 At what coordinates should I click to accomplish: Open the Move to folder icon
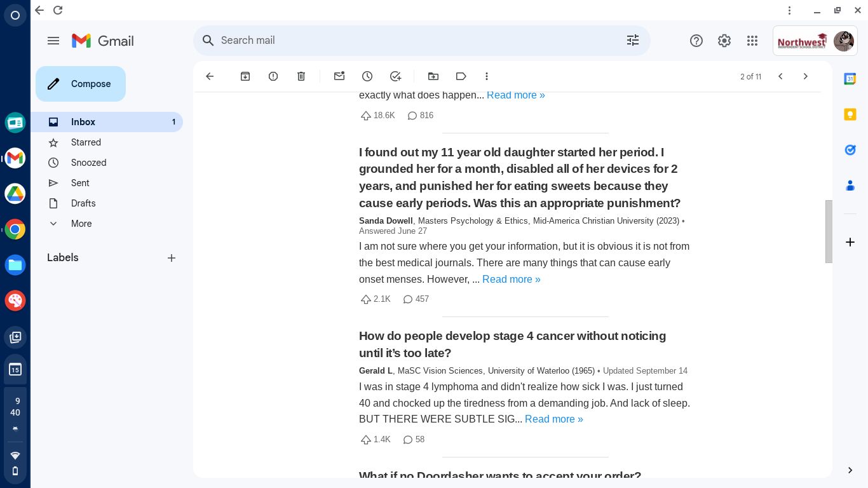433,76
